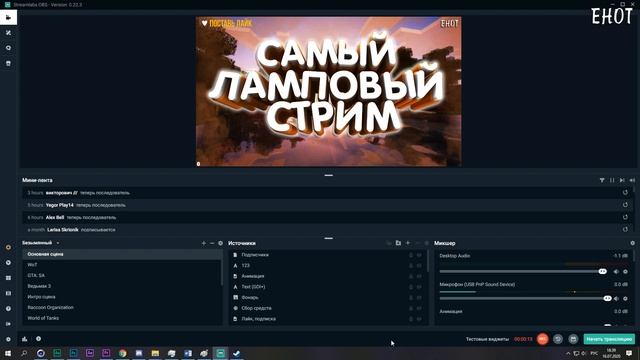The image size is (640, 360).
Task: Select the Фонарь source row
Action: pos(327,298)
